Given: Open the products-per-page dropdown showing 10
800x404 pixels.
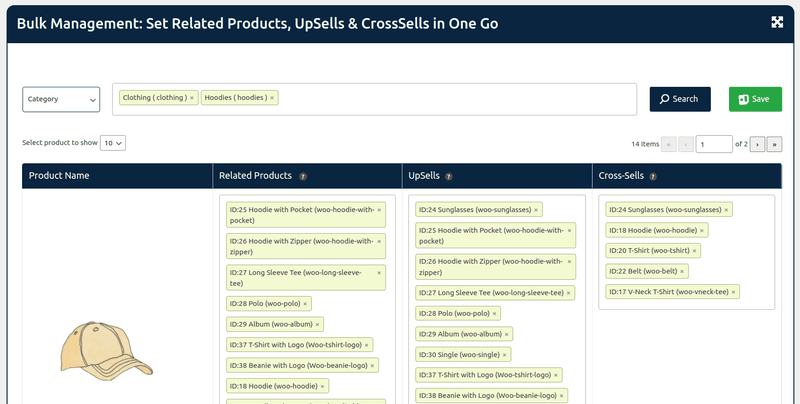Looking at the screenshot, I should coord(112,143).
